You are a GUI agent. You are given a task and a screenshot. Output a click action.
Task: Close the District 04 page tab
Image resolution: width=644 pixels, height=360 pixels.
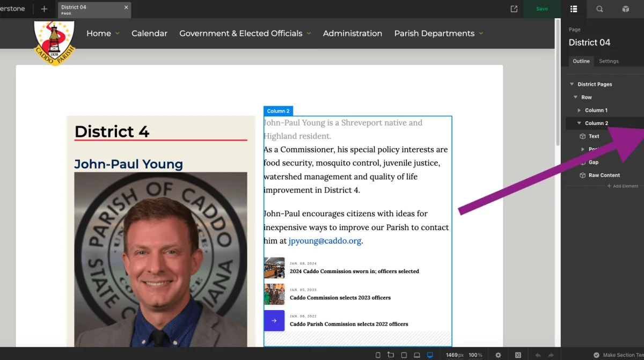click(126, 8)
